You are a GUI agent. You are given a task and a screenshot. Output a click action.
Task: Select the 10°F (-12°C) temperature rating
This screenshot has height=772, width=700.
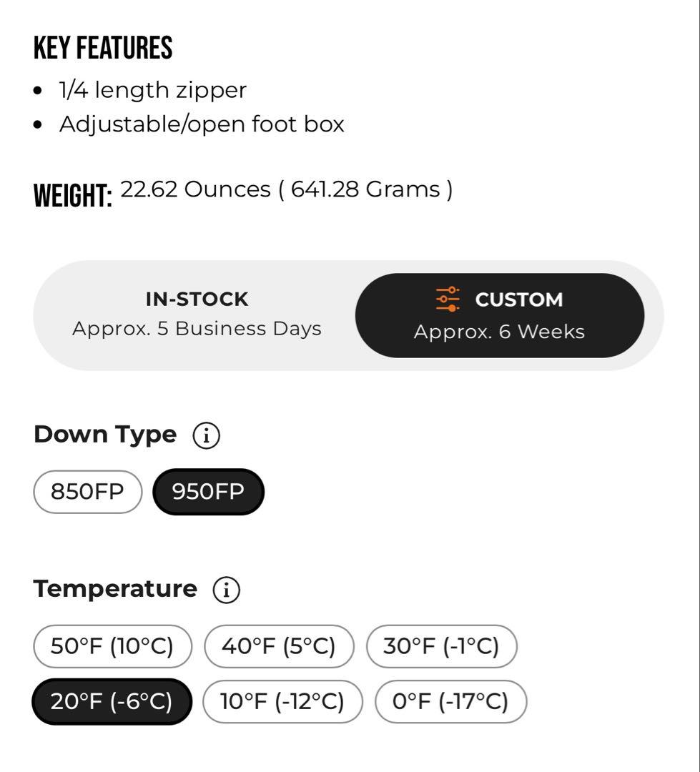pos(282,702)
